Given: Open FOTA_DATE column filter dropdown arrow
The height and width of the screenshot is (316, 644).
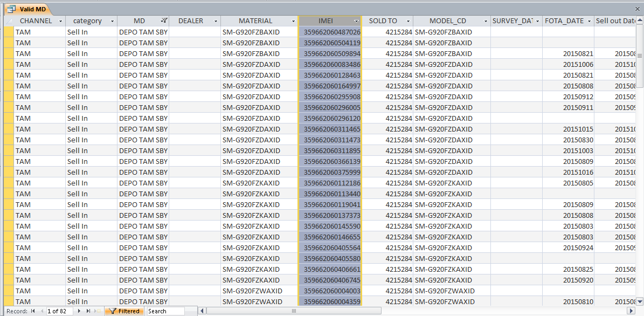Looking at the screenshot, I should (590, 21).
